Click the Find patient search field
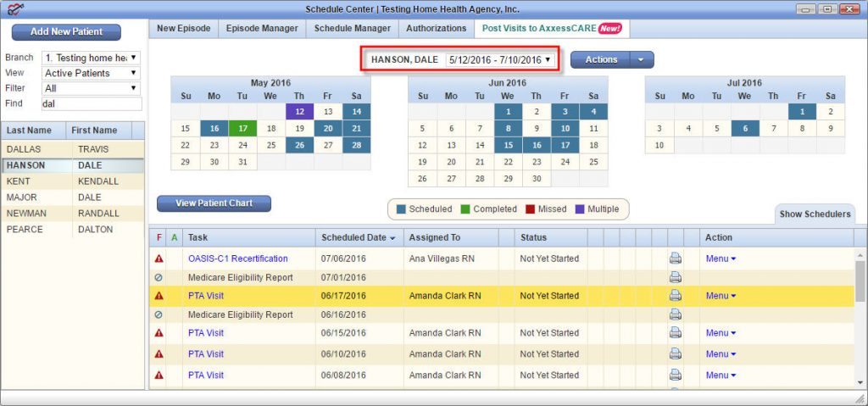This screenshot has height=406, width=868. (92, 103)
